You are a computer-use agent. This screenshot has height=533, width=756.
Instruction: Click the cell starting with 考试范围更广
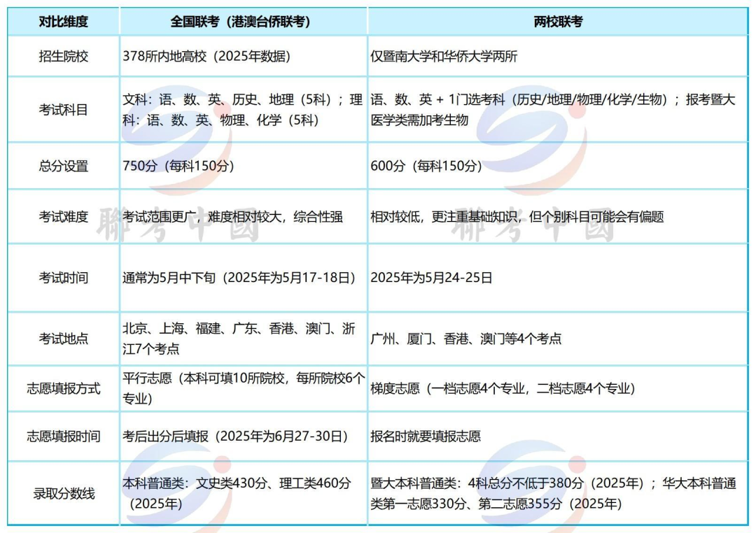[243, 217]
